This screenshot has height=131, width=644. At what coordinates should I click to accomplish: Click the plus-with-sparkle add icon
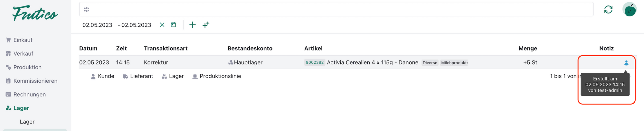coord(206,25)
